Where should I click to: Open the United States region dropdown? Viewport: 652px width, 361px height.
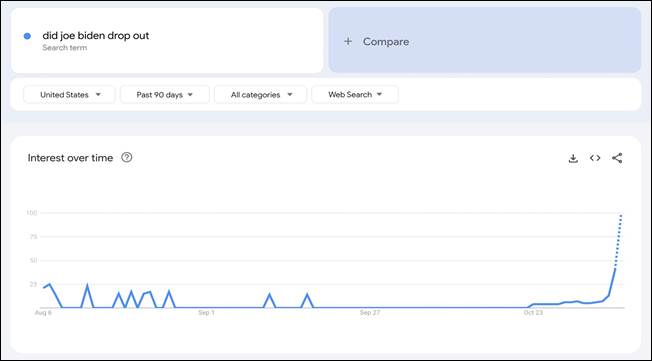pyautogui.click(x=69, y=95)
